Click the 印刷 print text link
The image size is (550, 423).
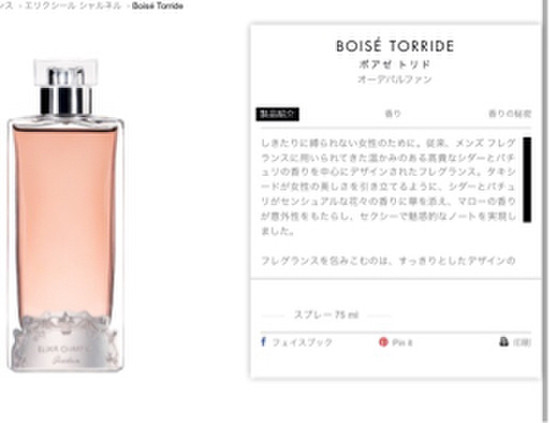[x=522, y=342]
